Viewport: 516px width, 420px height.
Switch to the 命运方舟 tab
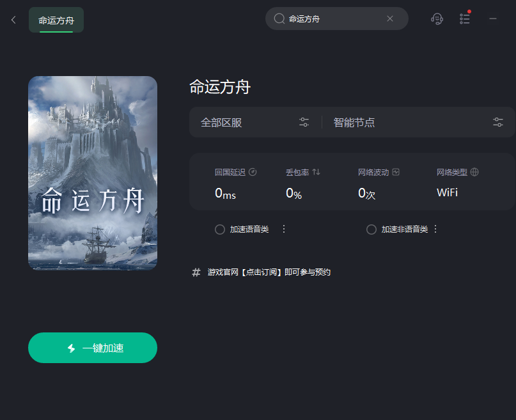[x=56, y=20]
